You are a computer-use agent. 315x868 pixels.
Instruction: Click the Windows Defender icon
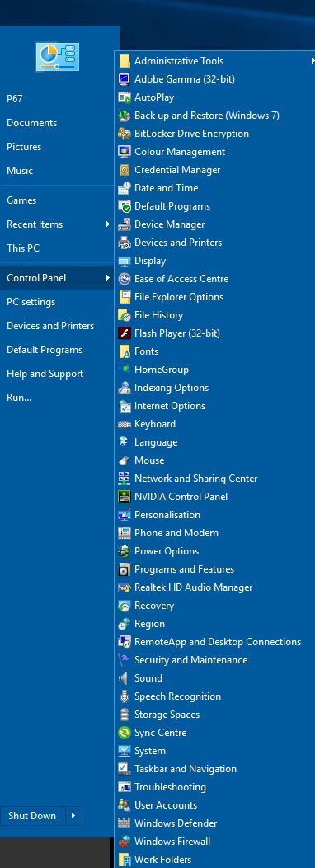pos(125,823)
